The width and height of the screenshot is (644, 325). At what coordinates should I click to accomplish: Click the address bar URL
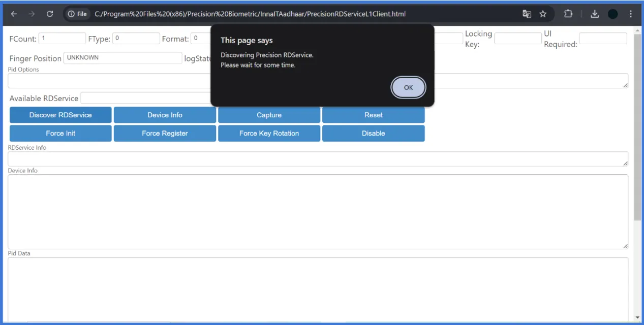point(250,14)
